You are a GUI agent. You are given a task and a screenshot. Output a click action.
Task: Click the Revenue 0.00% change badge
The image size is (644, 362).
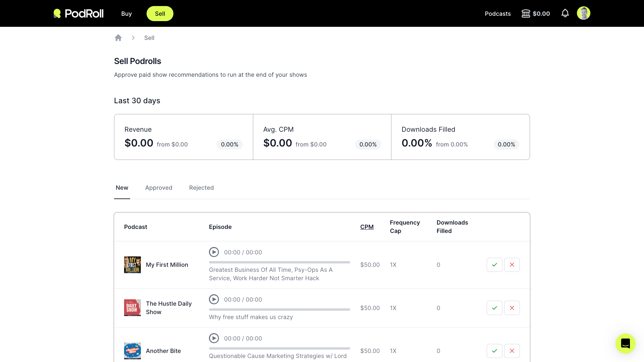[230, 144]
